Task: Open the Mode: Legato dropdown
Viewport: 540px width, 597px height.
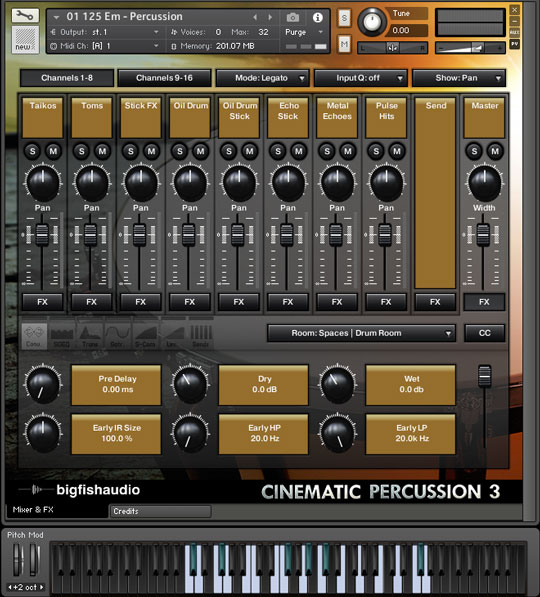Action: pyautogui.click(x=263, y=78)
